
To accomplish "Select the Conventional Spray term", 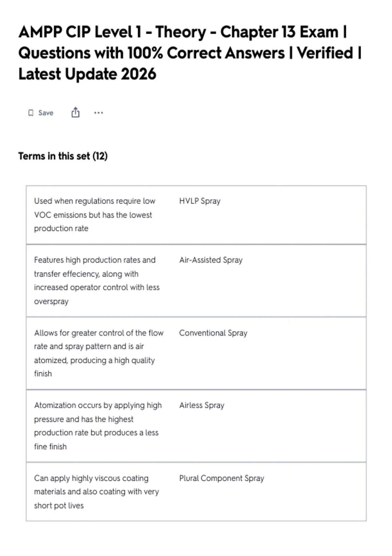I will 213,333.
